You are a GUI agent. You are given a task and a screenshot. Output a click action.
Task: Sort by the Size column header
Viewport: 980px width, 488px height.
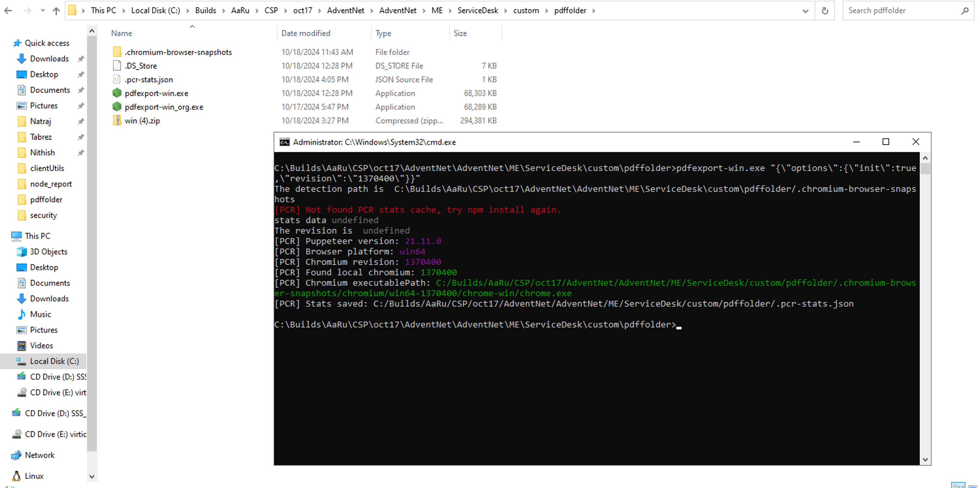(x=460, y=33)
